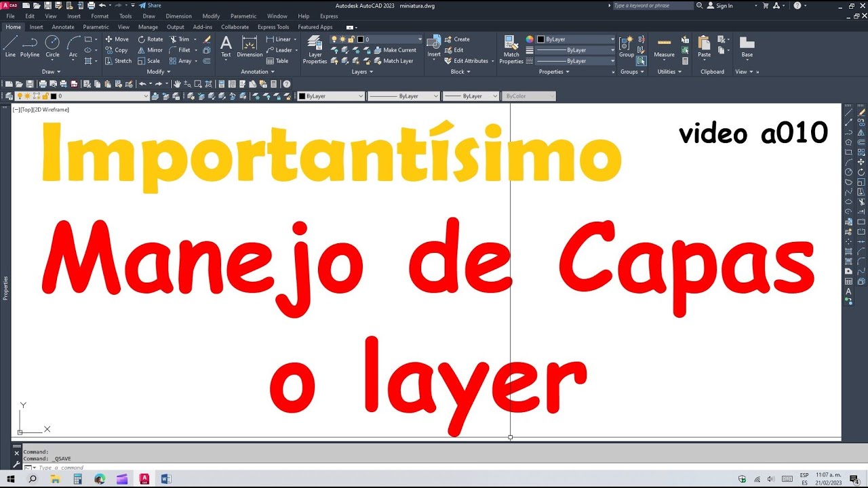Select the Circle tool
The width and height of the screenshot is (868, 488).
52,47
